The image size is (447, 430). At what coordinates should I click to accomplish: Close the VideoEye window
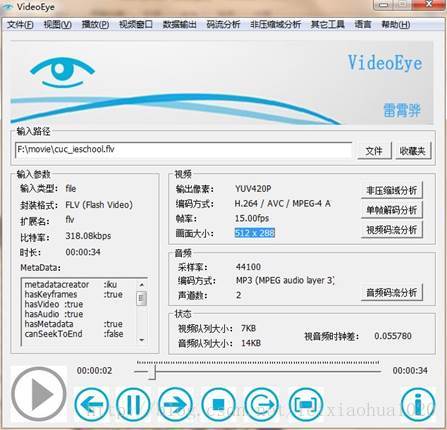pos(429,4)
